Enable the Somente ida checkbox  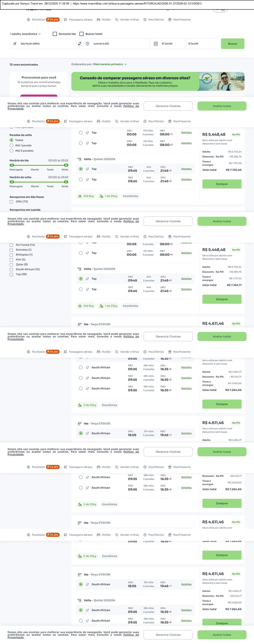coord(55,34)
